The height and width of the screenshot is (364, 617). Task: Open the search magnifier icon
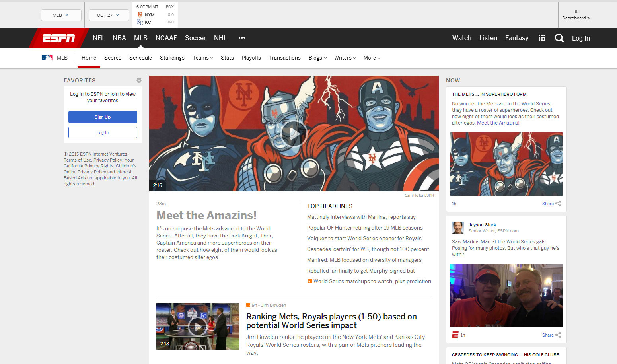tap(559, 38)
